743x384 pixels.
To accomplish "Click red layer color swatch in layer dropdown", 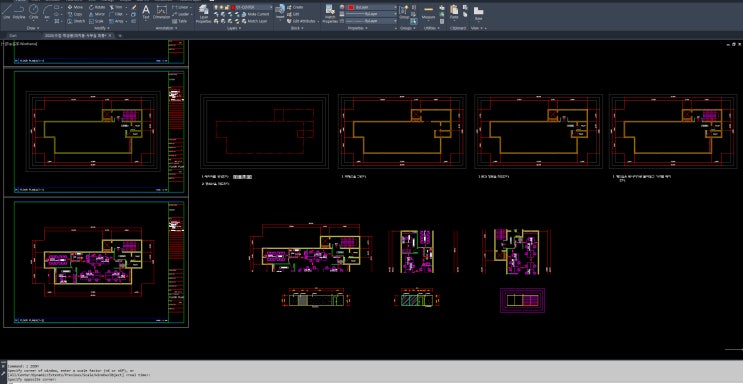I will (x=233, y=8).
